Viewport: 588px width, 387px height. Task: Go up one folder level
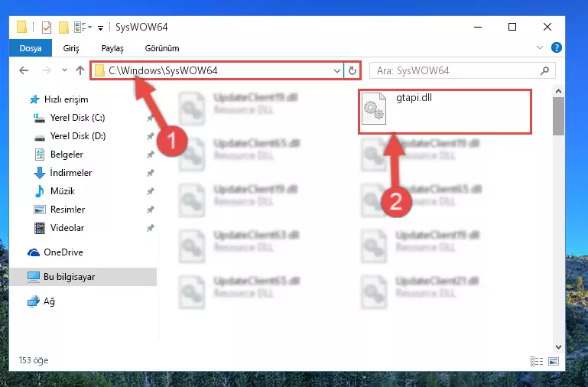coord(80,70)
